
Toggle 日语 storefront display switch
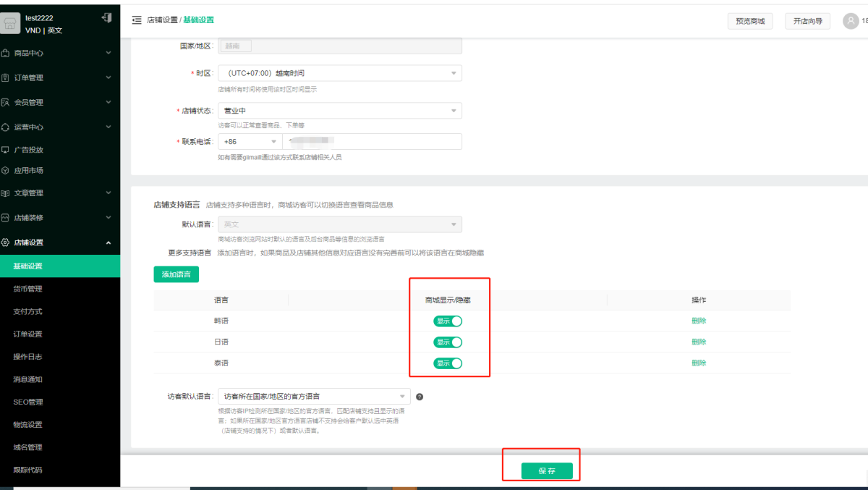click(448, 342)
